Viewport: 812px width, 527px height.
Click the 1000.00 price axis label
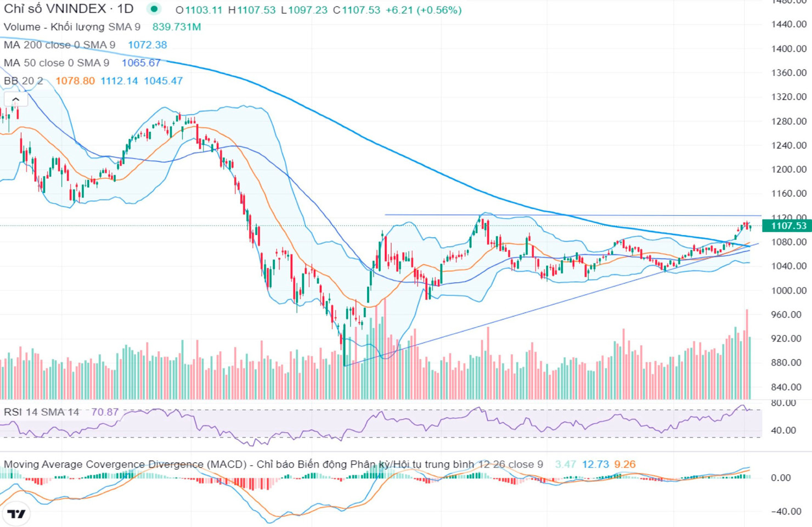(789, 290)
